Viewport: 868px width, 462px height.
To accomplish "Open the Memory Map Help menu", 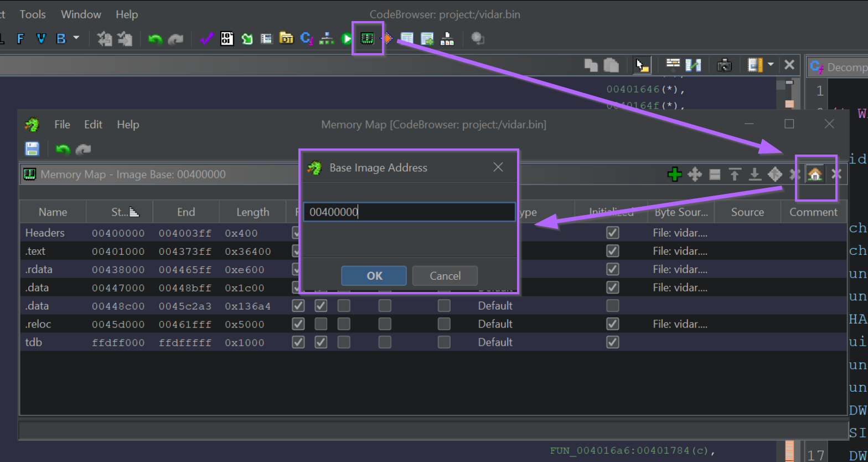I will (x=127, y=124).
